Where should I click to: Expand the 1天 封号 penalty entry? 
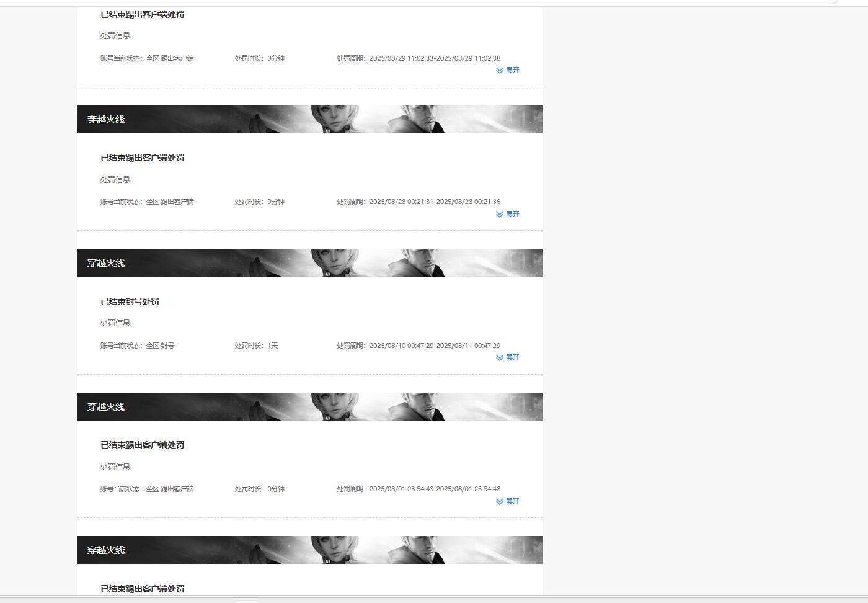click(508, 357)
